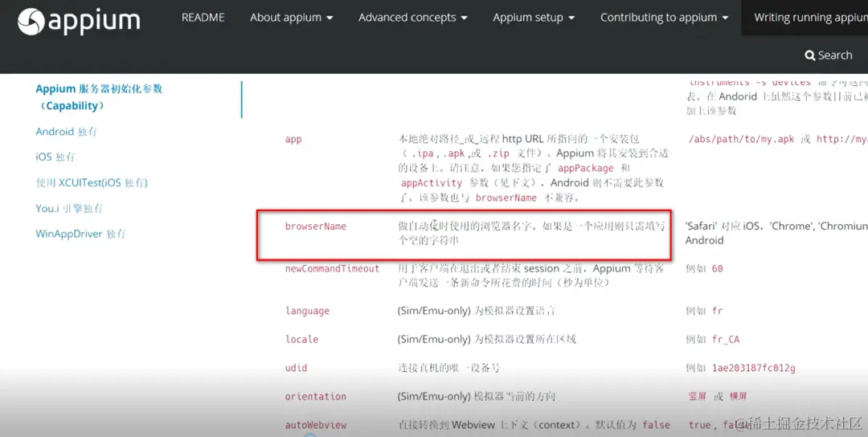Click the udid capability name

click(296, 368)
